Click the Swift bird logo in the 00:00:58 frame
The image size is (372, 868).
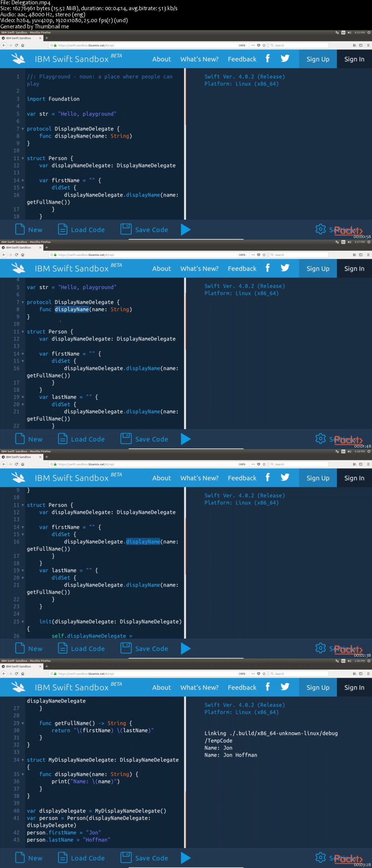[x=18, y=59]
